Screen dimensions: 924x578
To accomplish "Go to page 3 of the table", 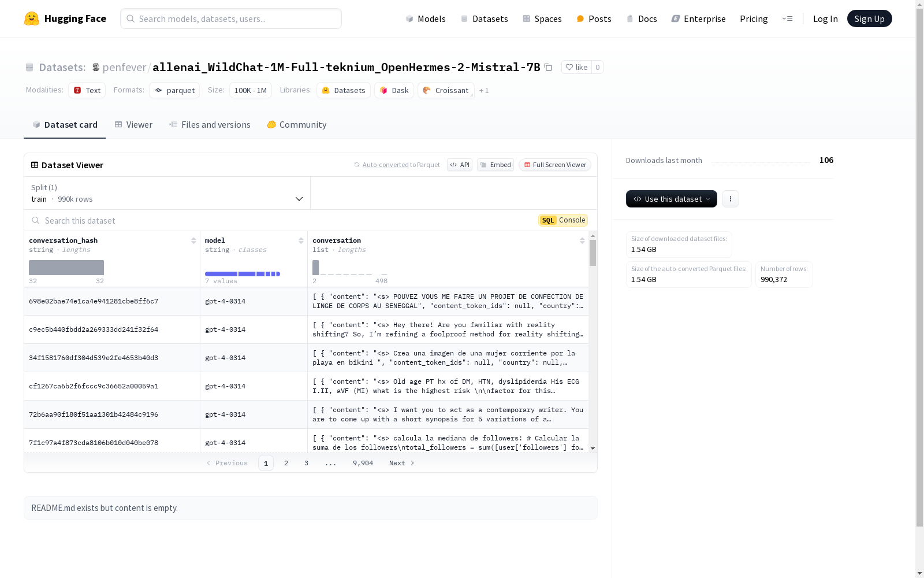I will 306,463.
